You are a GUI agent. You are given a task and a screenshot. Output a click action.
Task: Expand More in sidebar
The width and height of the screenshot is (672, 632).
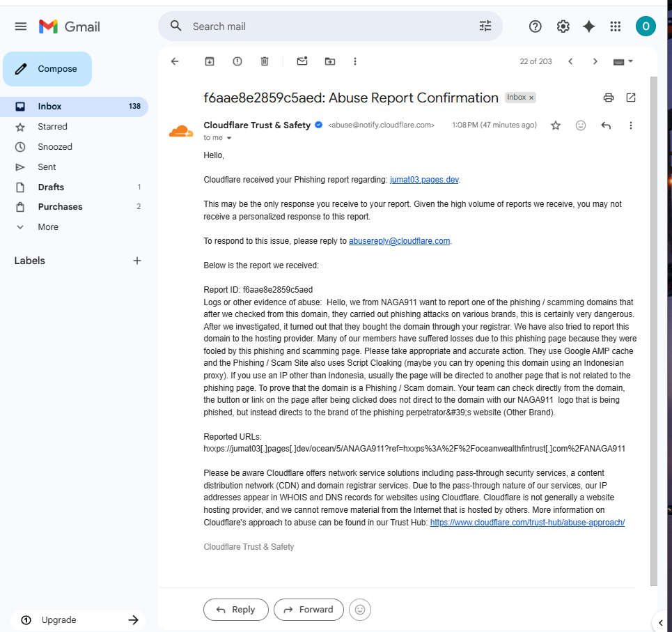(74, 227)
